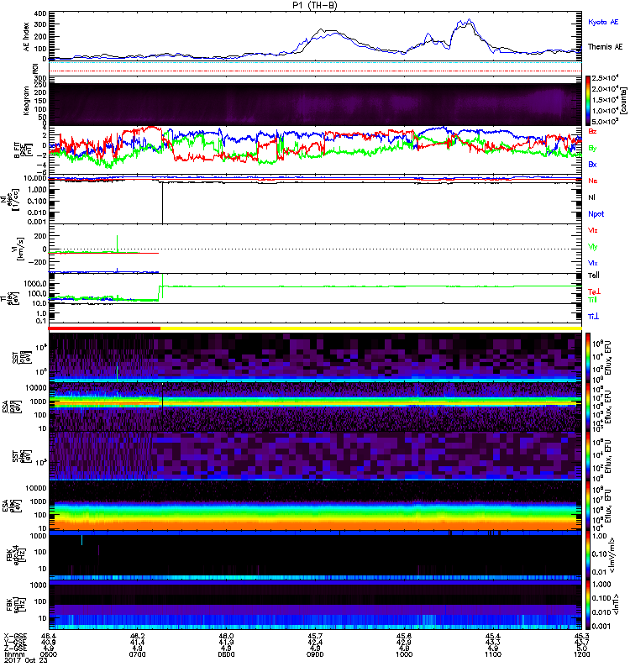Screen dimensions: 630x672
Task: Click the 0800 time tick label
Action: pyautogui.click(x=226, y=654)
